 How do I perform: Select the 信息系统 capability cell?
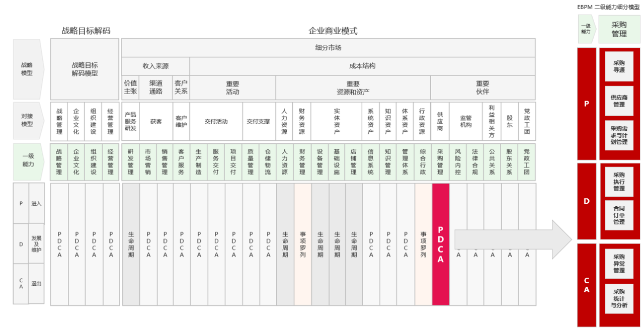coord(371,162)
